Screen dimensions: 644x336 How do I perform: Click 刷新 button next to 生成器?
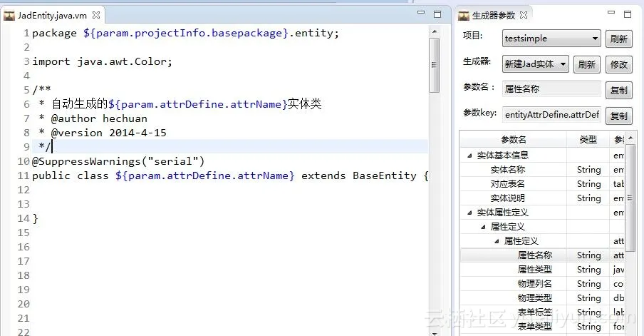click(586, 65)
